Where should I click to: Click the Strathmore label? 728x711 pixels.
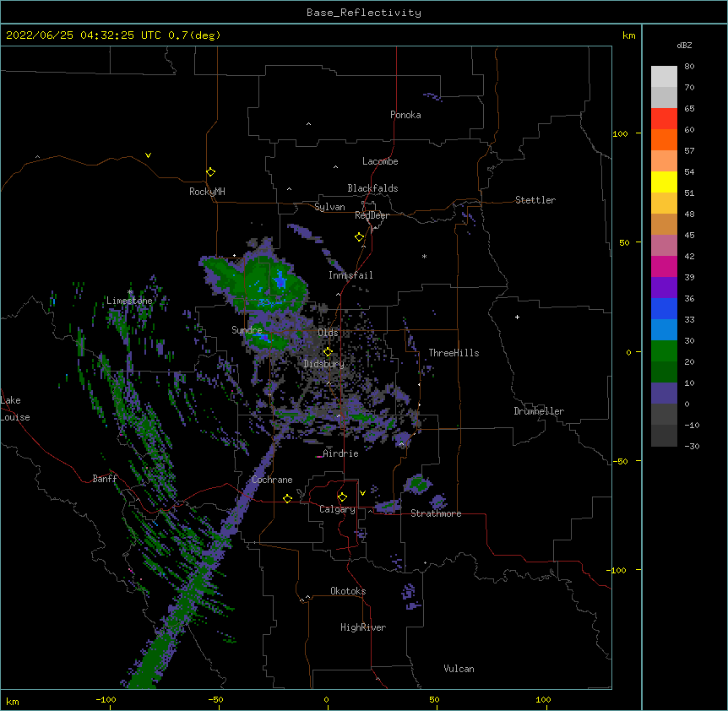(436, 513)
